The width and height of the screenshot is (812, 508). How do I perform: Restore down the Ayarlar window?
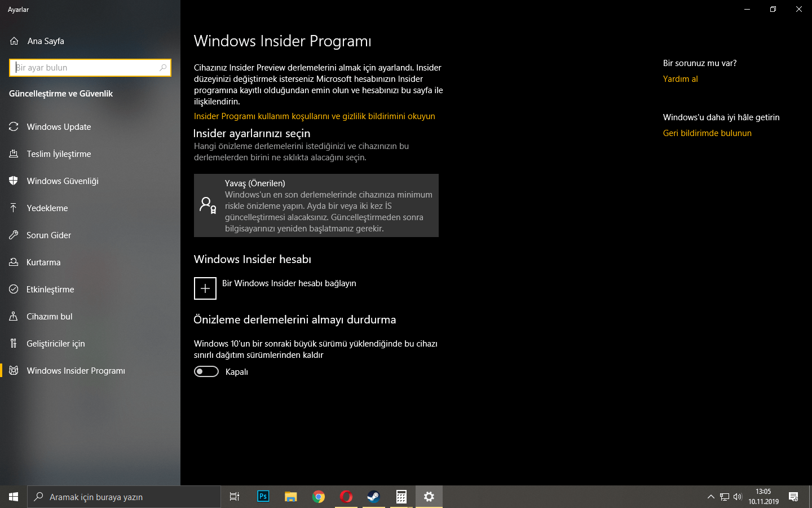[773, 9]
